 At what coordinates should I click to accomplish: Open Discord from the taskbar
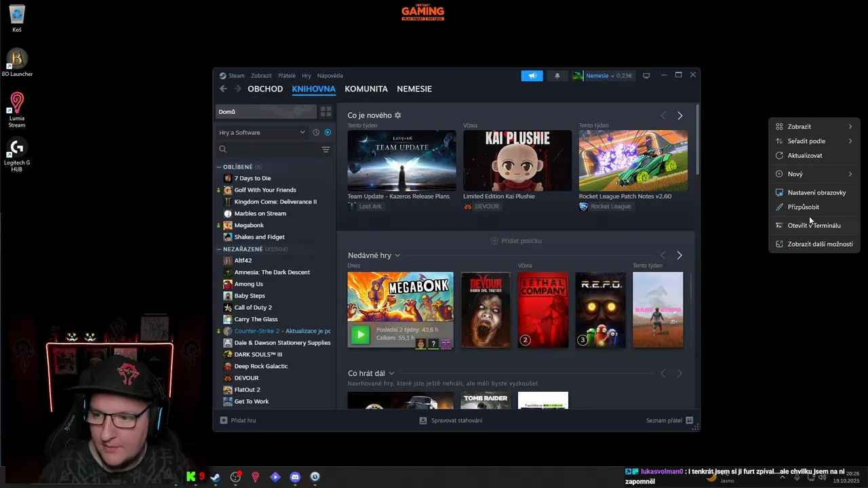click(295, 477)
